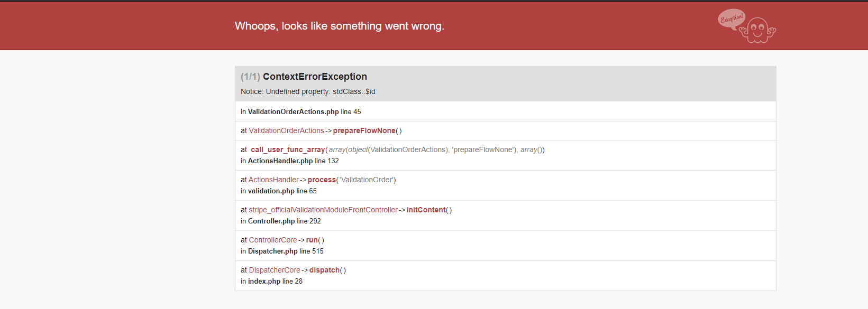Open the ValidationOrderActions class link
This screenshot has width=868, height=309.
tap(286, 130)
